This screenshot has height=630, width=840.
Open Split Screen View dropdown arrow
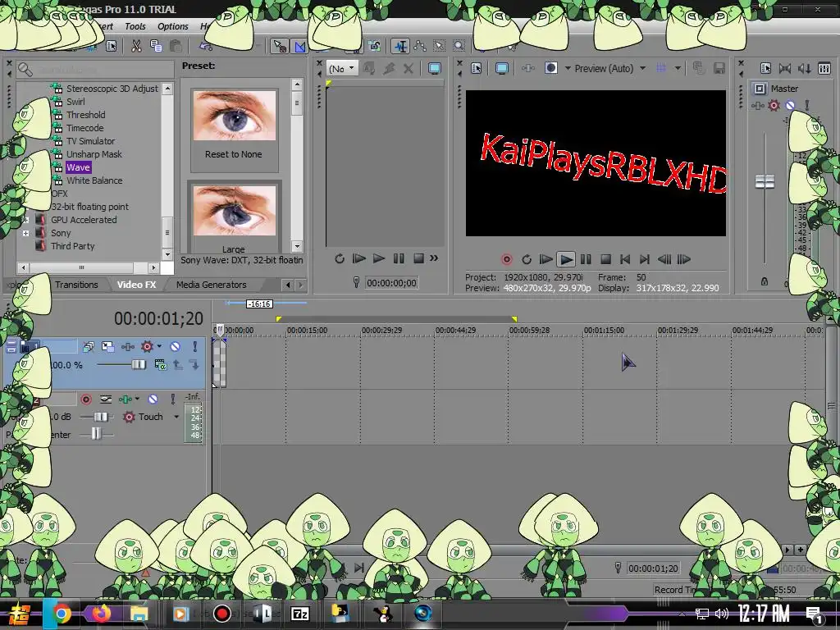pos(568,68)
